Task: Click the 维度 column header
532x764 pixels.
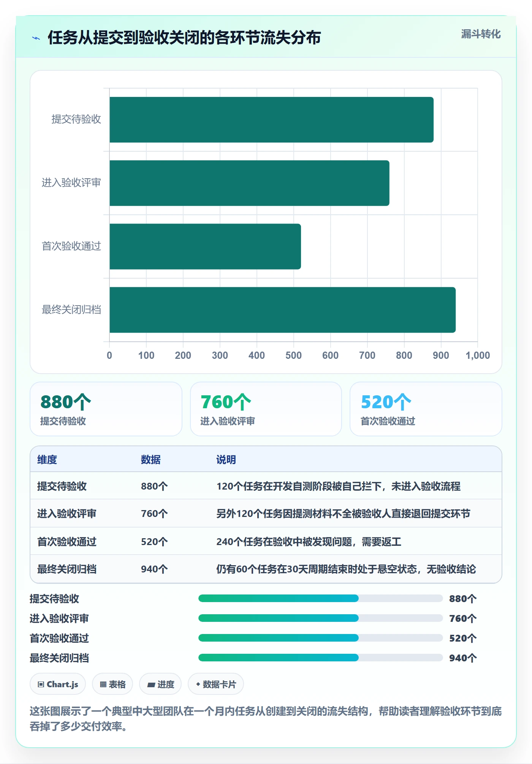Action: [47, 460]
